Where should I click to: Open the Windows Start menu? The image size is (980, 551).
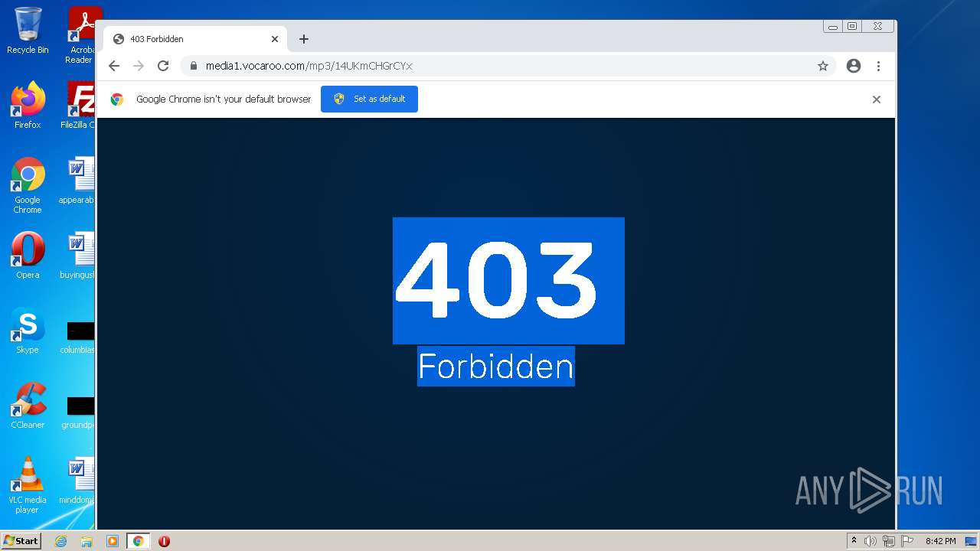[x=21, y=541]
